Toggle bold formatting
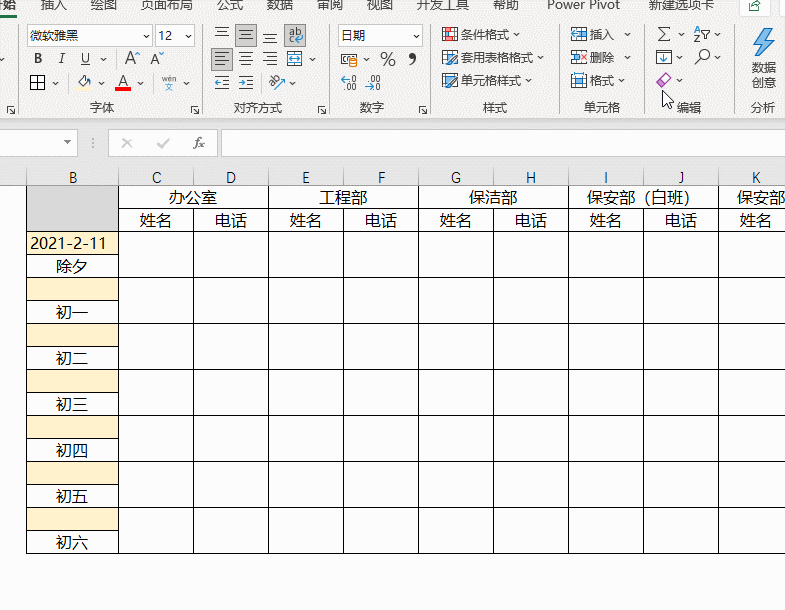Viewport: 785px width, 610px height. (38, 59)
